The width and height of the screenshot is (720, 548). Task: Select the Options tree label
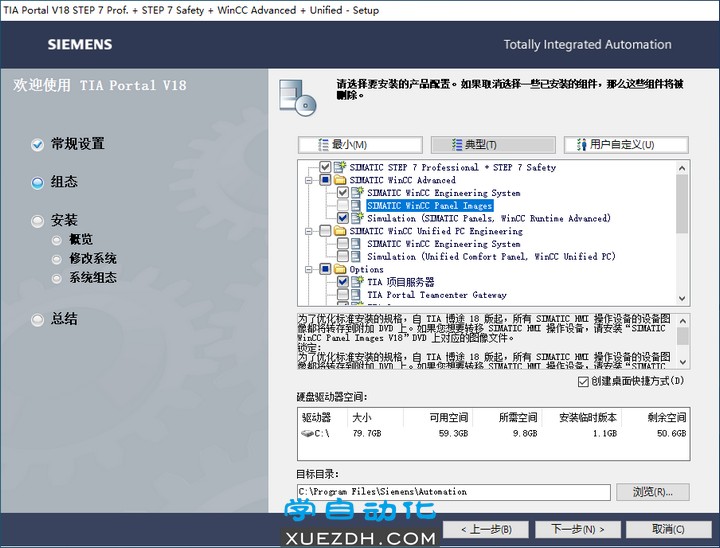coord(366,269)
